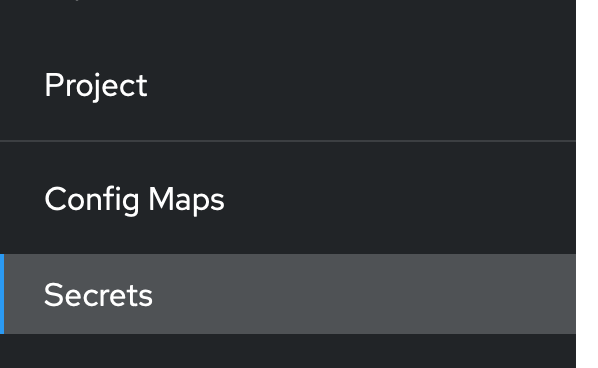Open the Project navigation item
The image size is (598, 368).
click(x=288, y=85)
